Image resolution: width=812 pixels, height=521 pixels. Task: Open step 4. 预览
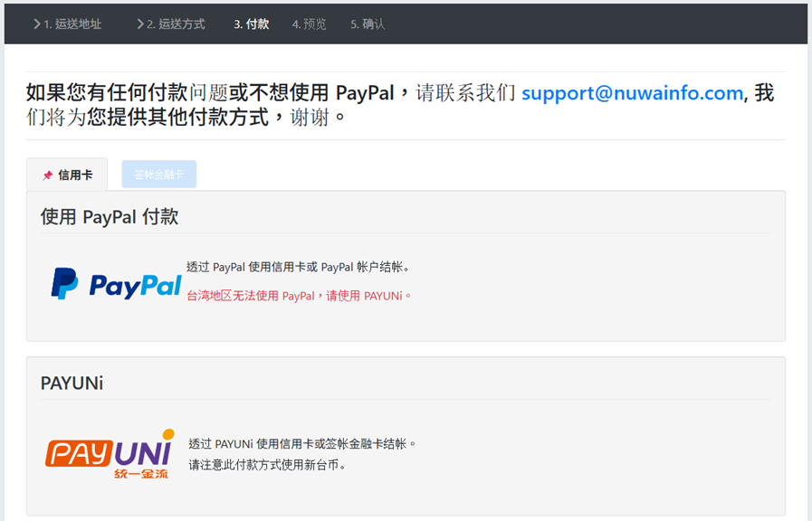coord(310,24)
